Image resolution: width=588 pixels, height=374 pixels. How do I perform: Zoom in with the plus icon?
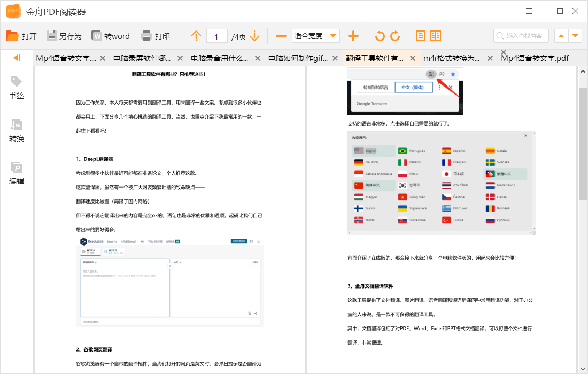353,36
